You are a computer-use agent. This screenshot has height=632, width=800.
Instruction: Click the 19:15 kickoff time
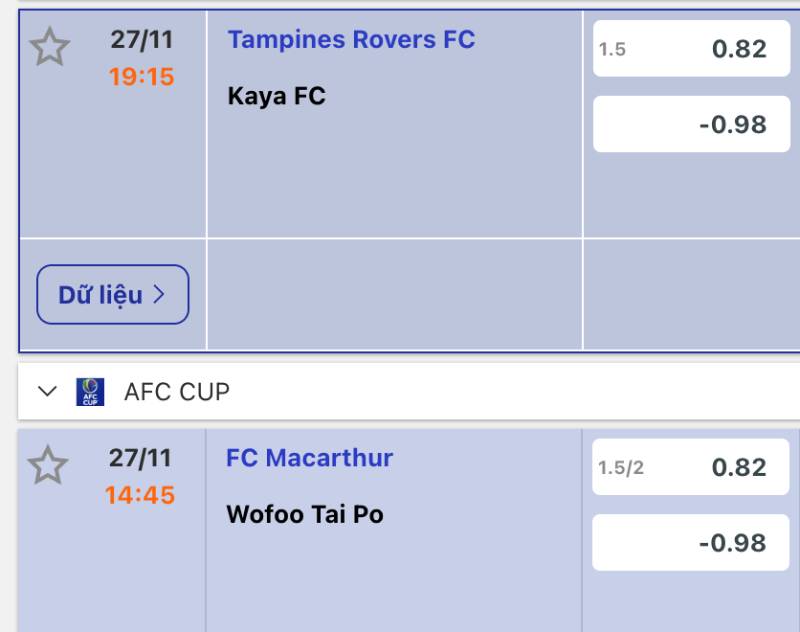coord(141,77)
